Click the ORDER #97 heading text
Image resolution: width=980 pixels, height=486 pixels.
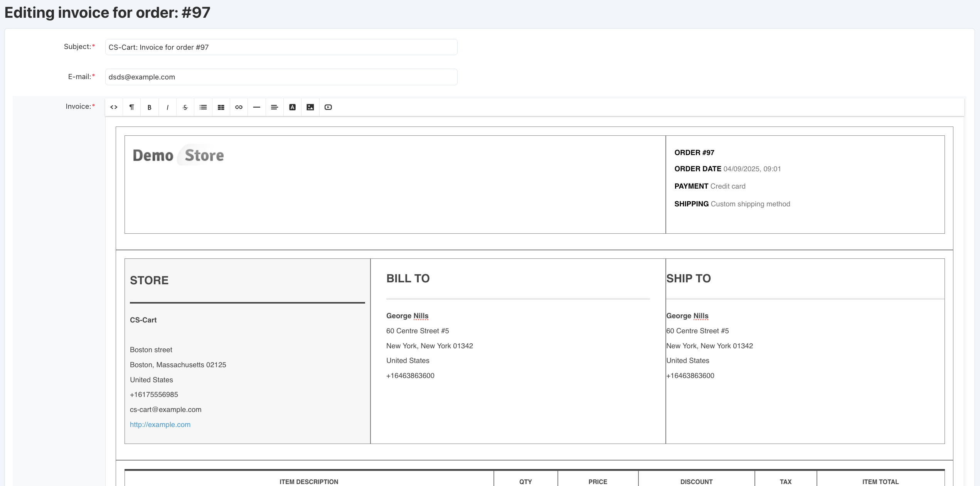pos(694,153)
